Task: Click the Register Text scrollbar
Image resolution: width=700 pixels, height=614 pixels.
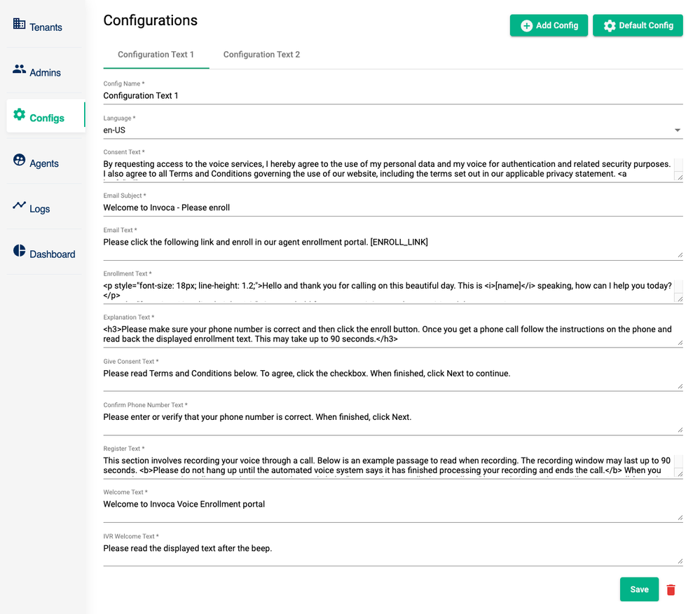Action: [x=678, y=462]
